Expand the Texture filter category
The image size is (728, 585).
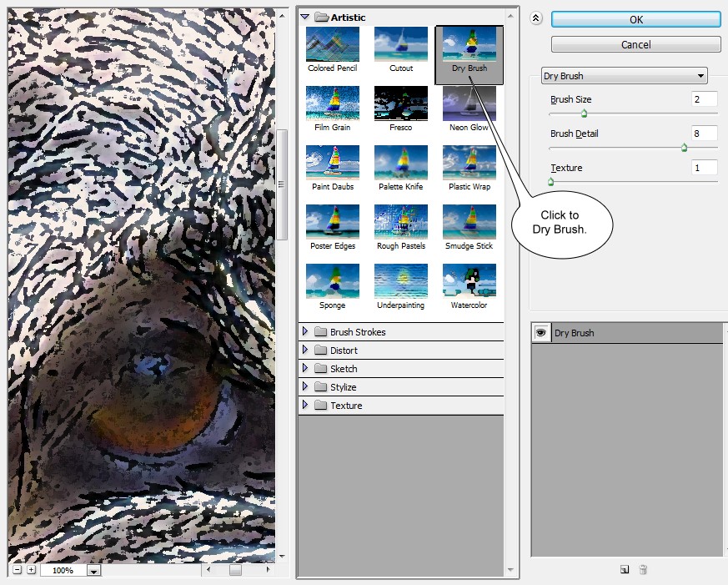[305, 406]
